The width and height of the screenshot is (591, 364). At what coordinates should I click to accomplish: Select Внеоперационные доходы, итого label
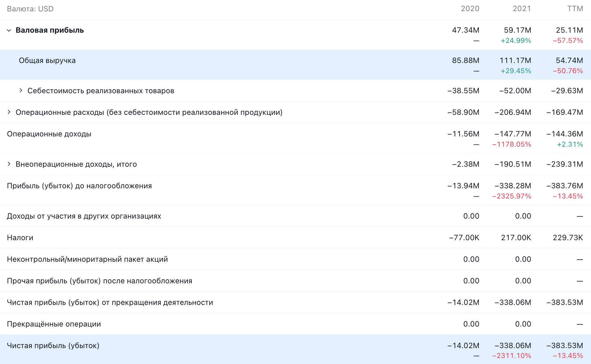point(76,164)
